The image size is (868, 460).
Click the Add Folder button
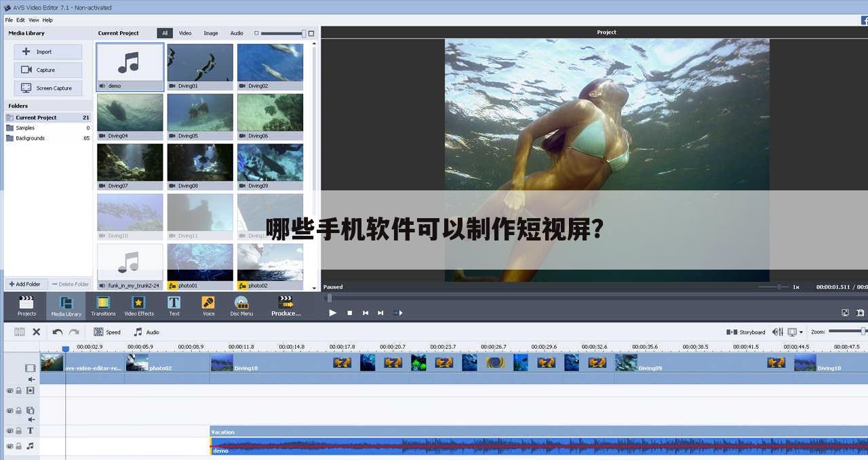[24, 284]
